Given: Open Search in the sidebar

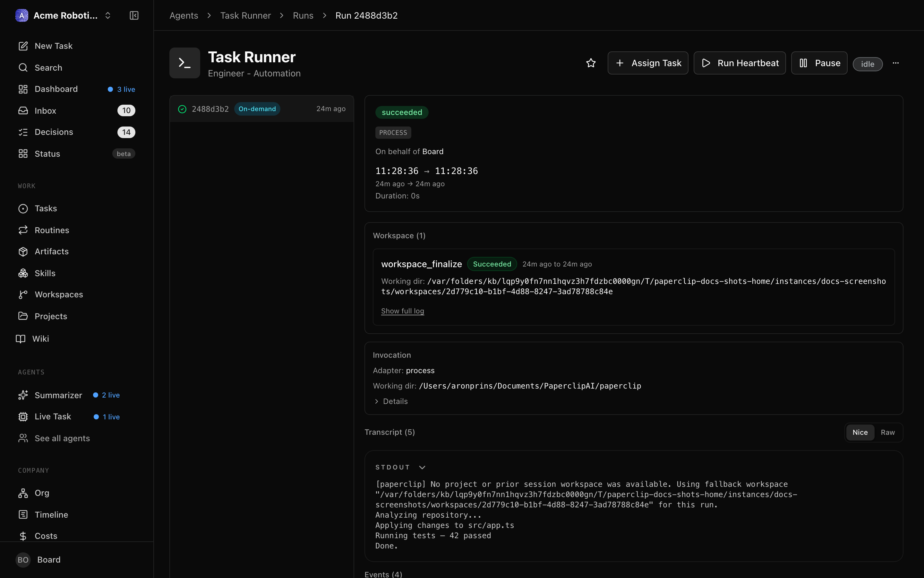Looking at the screenshot, I should (x=77, y=68).
